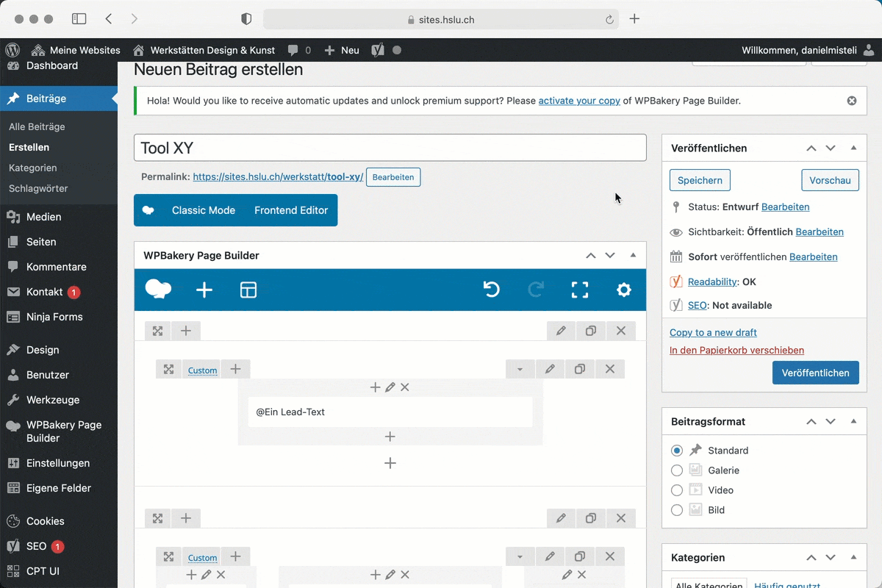
Task: Click the activate your copy link
Action: pos(579,101)
